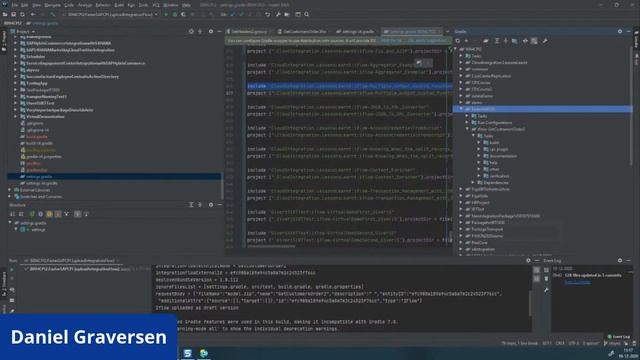Toggle Gradle offline mode
The height and width of the screenshot is (360, 640).
point(525,41)
